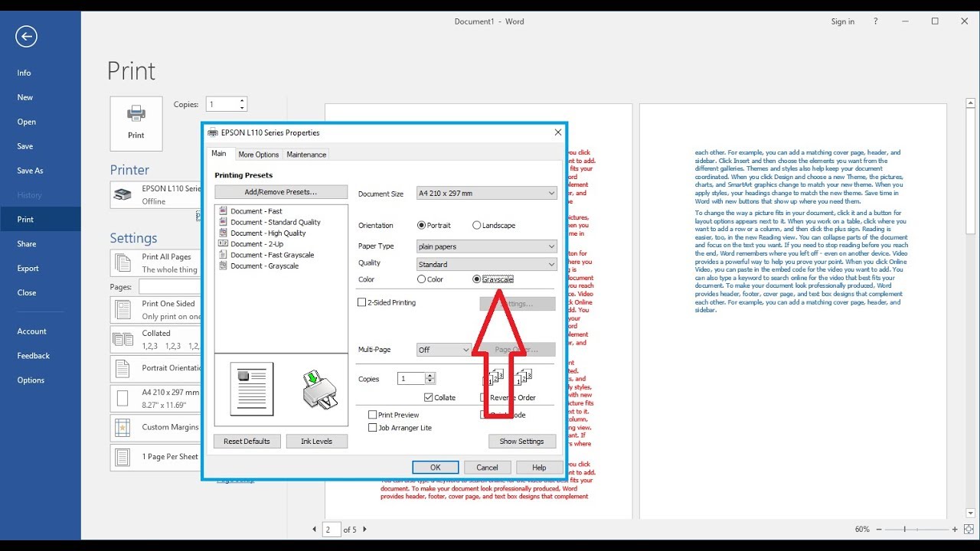Switch to the Main tab
The width and height of the screenshot is (980, 551).
219,154
